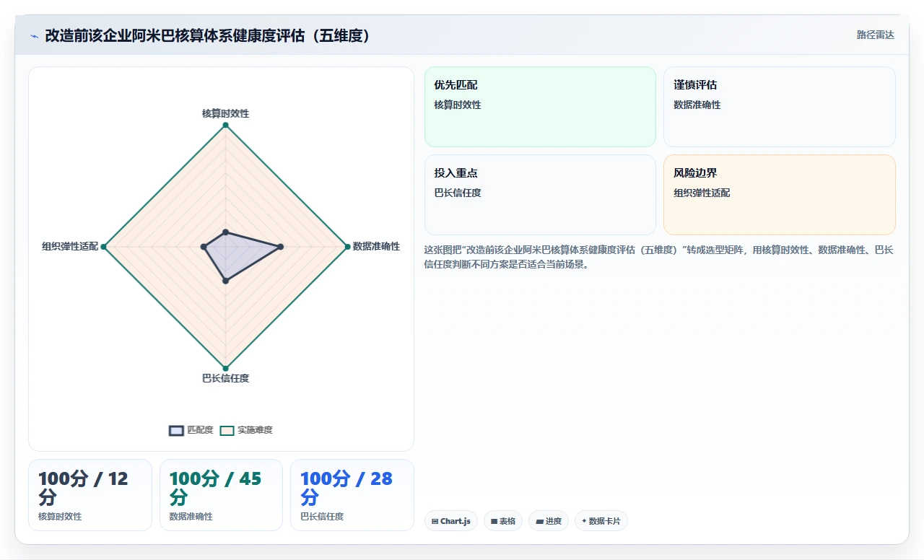Viewport: 924px width, 560px height.
Task: Click the 路径雷达 label in the header
Action: tap(875, 35)
